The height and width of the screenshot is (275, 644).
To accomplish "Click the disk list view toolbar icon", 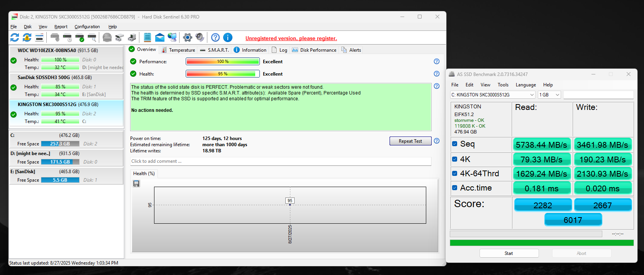I will pyautogui.click(x=39, y=37).
